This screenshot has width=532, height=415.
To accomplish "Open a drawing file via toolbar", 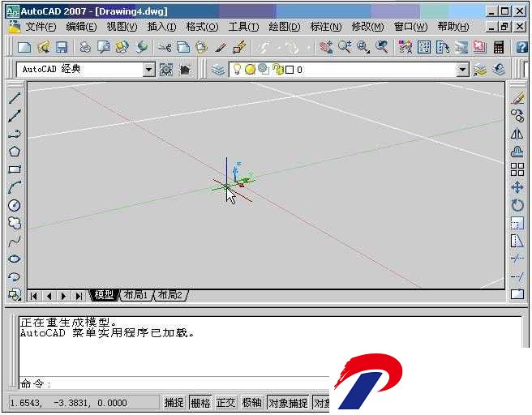I will [43, 47].
